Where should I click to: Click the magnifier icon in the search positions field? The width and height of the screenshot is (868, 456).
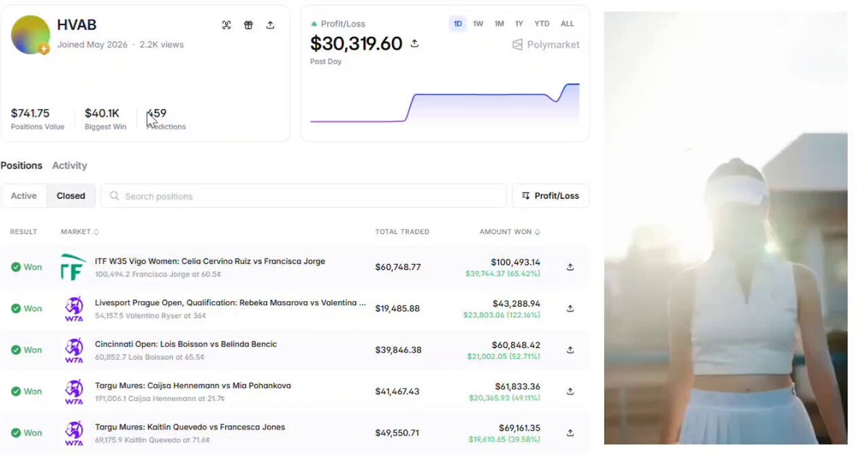tap(114, 196)
